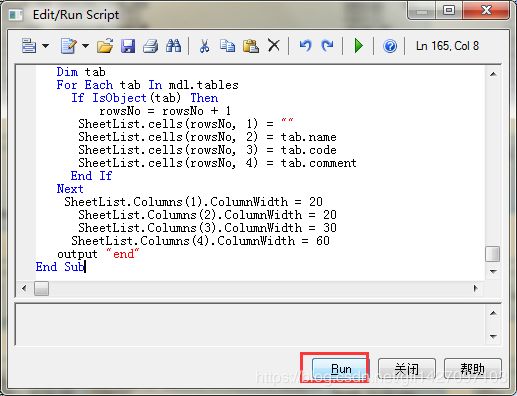This screenshot has width=517, height=396.
Task: Click the 'For Each tab In mdl.tables' line
Action: pyautogui.click(x=147, y=85)
